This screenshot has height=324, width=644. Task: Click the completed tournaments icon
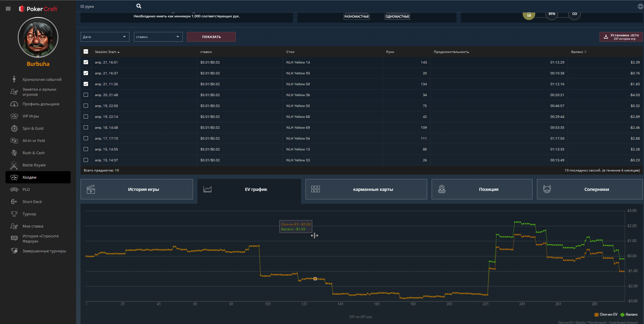(x=14, y=251)
